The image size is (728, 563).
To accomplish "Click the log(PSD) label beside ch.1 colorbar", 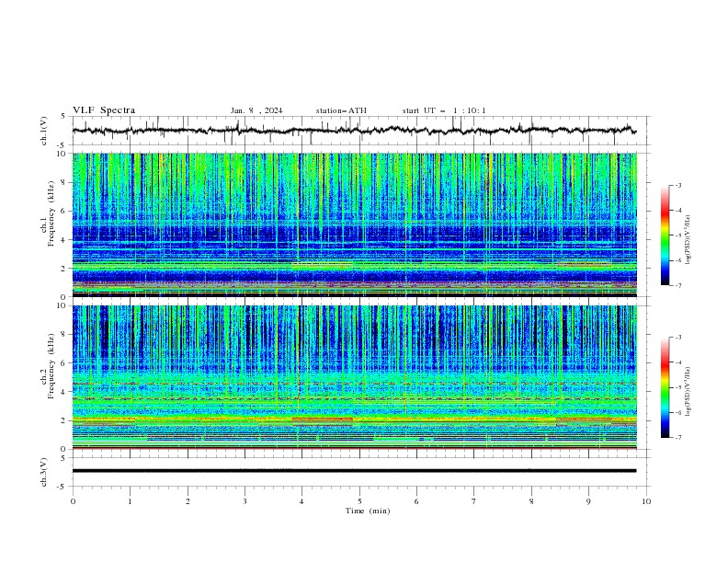I will pos(688,240).
